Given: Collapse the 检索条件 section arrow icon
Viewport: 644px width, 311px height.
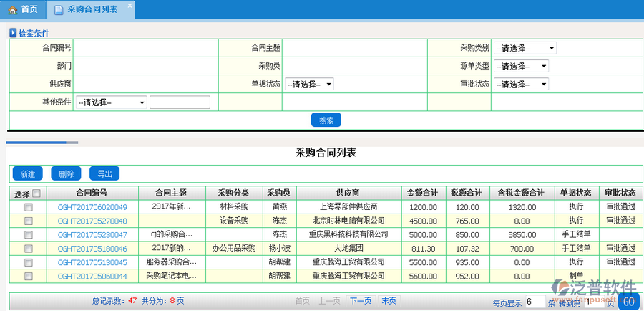Looking at the screenshot, I should click(x=13, y=33).
